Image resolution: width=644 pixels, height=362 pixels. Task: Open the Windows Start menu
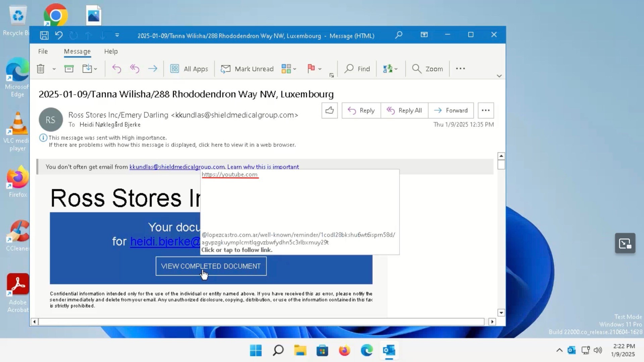coord(256,351)
